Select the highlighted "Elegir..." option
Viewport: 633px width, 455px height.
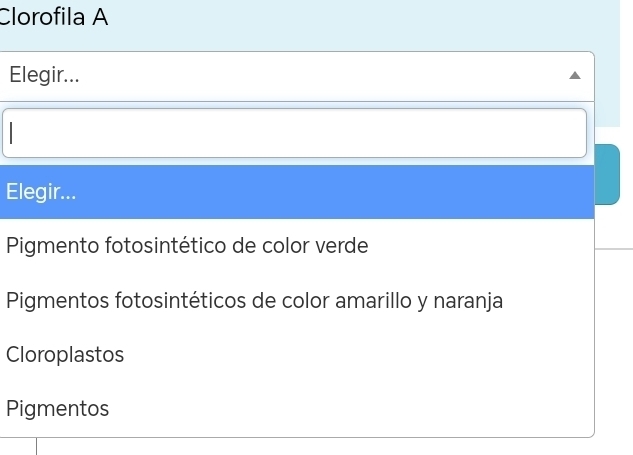[39, 192]
